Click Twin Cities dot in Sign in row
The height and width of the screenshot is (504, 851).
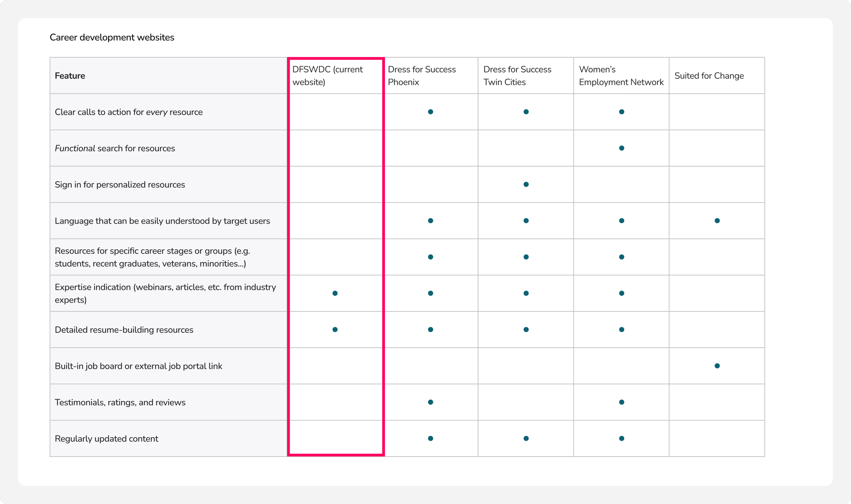pos(526,184)
